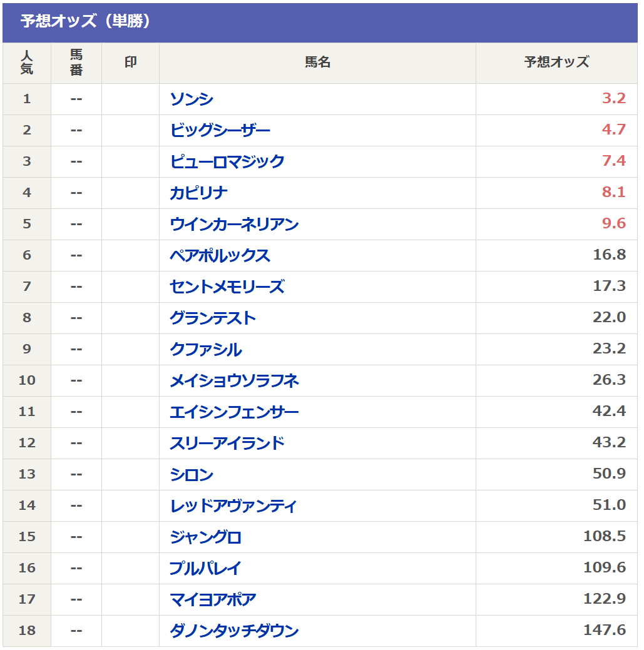The width and height of the screenshot is (644, 650).
Task: Click the odds value 4.7
Action: [614, 129]
